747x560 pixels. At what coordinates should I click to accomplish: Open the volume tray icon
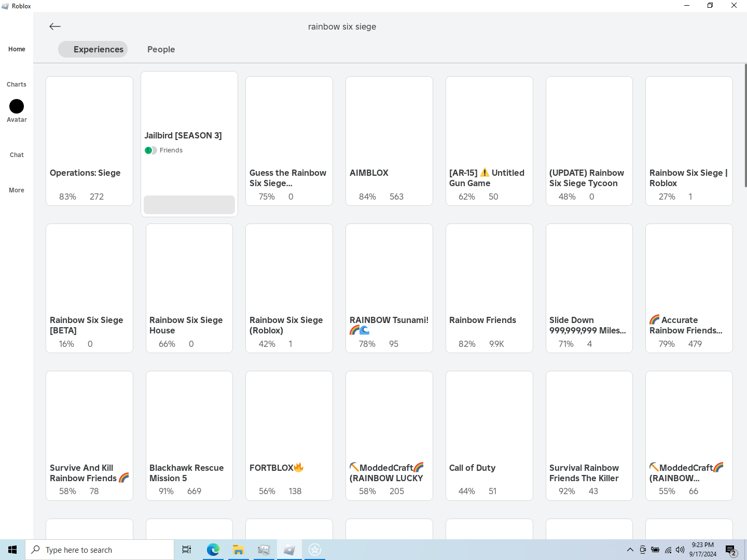point(680,550)
